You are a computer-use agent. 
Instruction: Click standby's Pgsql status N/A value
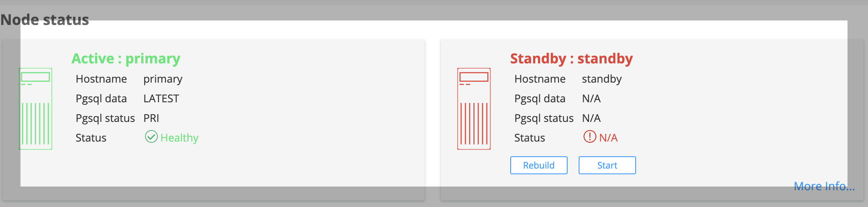click(591, 118)
